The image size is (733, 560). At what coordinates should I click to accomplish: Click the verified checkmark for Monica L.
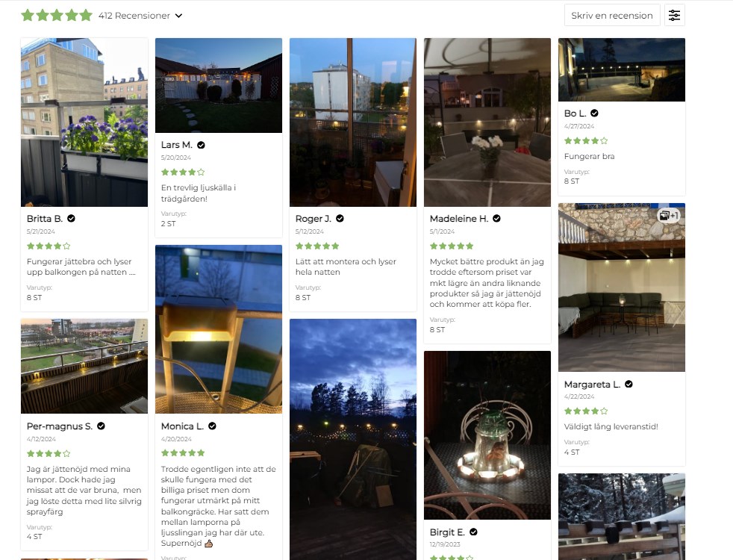tap(212, 426)
